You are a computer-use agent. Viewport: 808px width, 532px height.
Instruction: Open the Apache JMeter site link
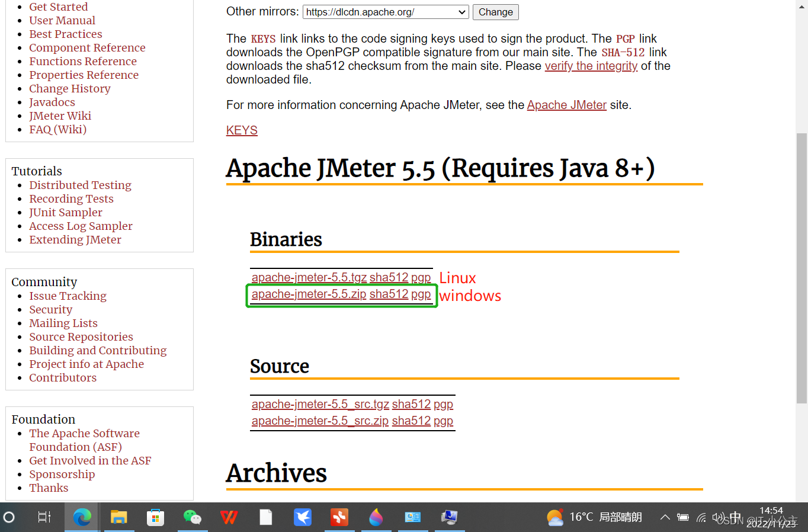point(567,105)
